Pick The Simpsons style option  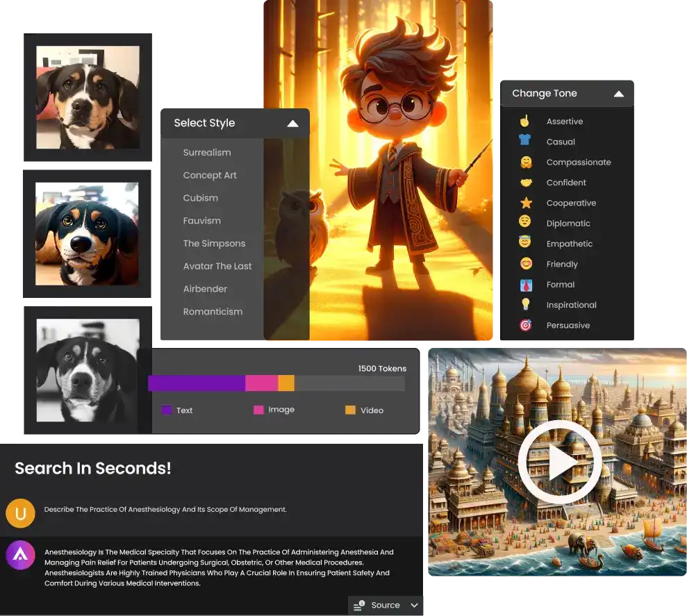tap(214, 244)
